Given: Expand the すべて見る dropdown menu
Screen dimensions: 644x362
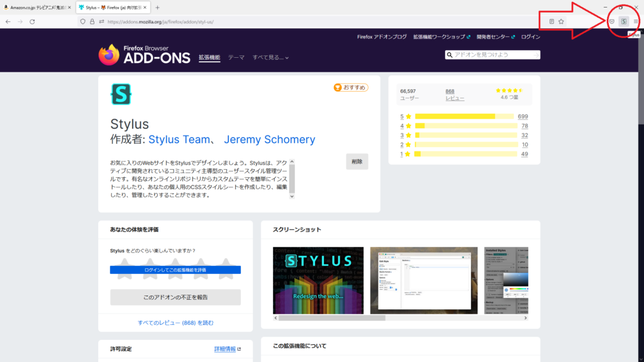Looking at the screenshot, I should (270, 57).
